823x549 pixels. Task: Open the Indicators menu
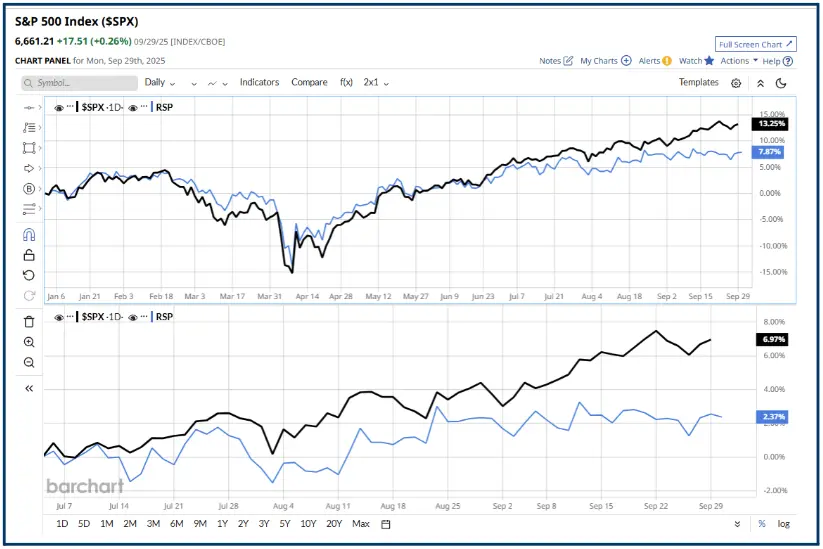(259, 83)
